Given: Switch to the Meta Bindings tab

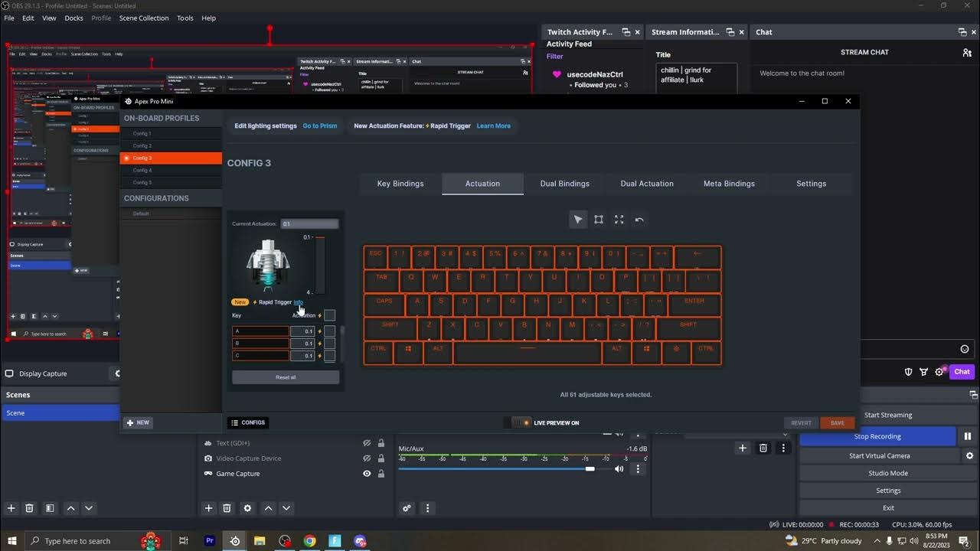Looking at the screenshot, I should pos(729,184).
